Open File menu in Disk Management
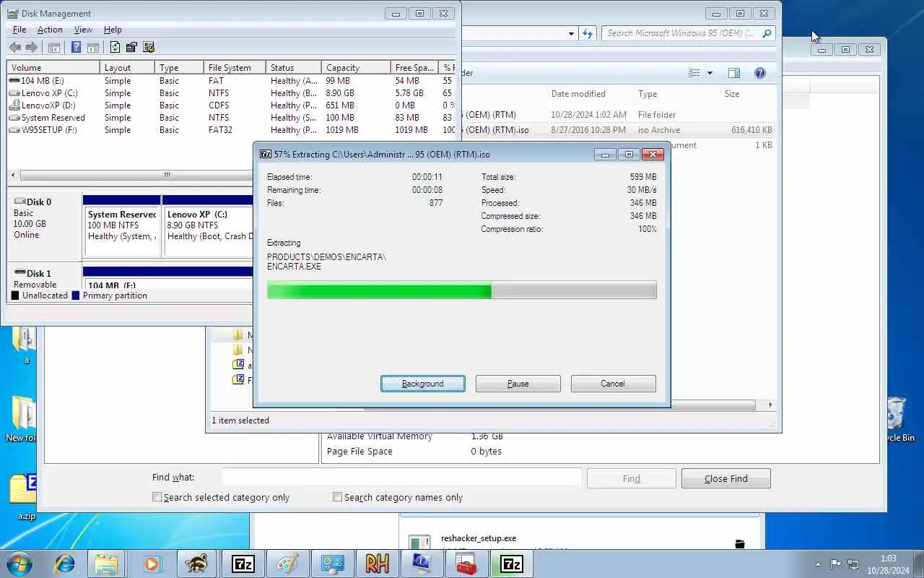The height and width of the screenshot is (578, 924). point(19,30)
